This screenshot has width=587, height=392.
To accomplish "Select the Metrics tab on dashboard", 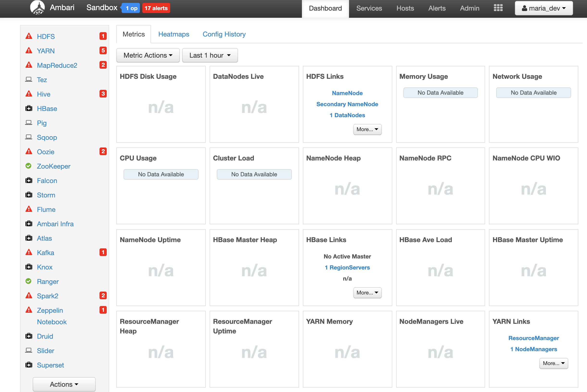I will [x=133, y=34].
